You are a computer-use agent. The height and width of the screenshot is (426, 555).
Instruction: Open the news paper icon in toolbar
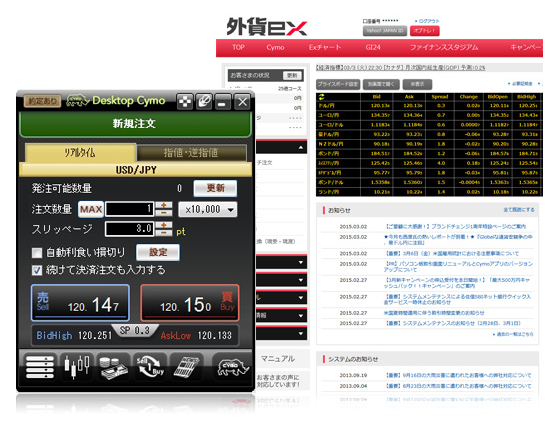186,367
